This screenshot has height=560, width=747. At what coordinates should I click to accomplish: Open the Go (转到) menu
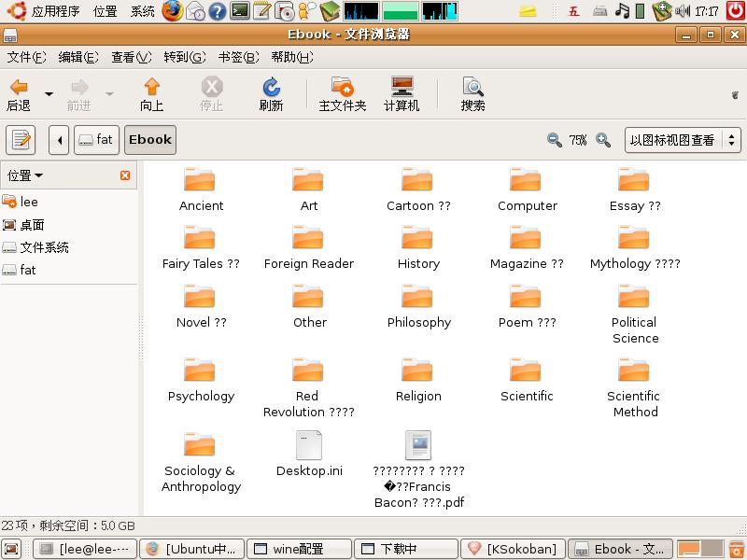tap(184, 57)
